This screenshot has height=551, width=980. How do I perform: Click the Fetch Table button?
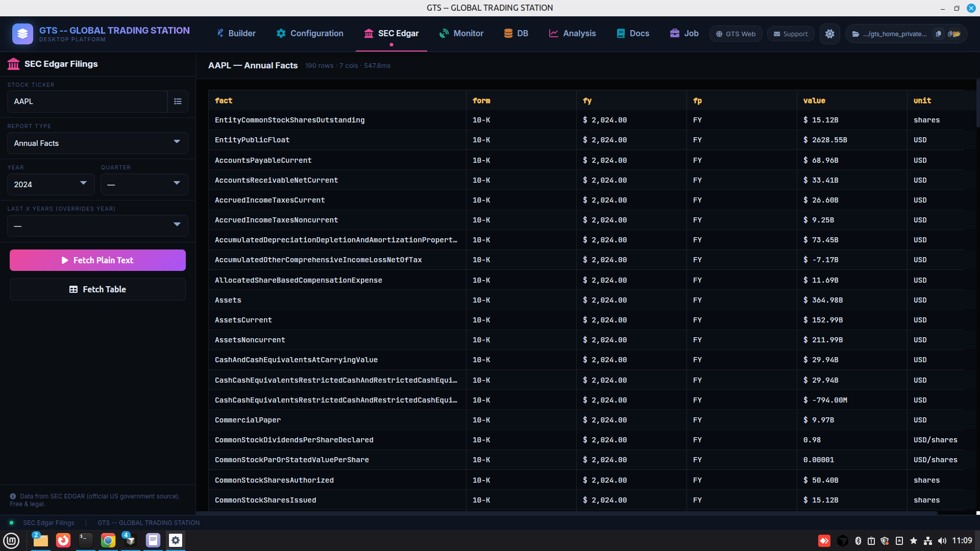(97, 289)
